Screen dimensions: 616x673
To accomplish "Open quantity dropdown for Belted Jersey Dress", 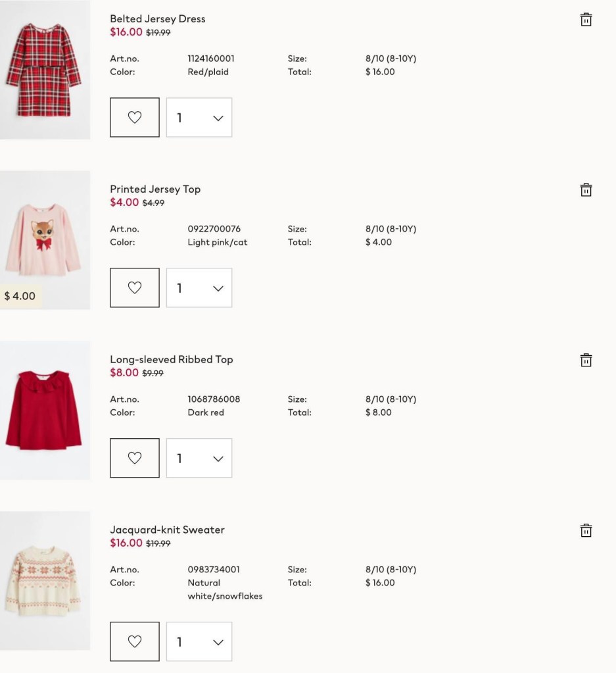I will (199, 117).
